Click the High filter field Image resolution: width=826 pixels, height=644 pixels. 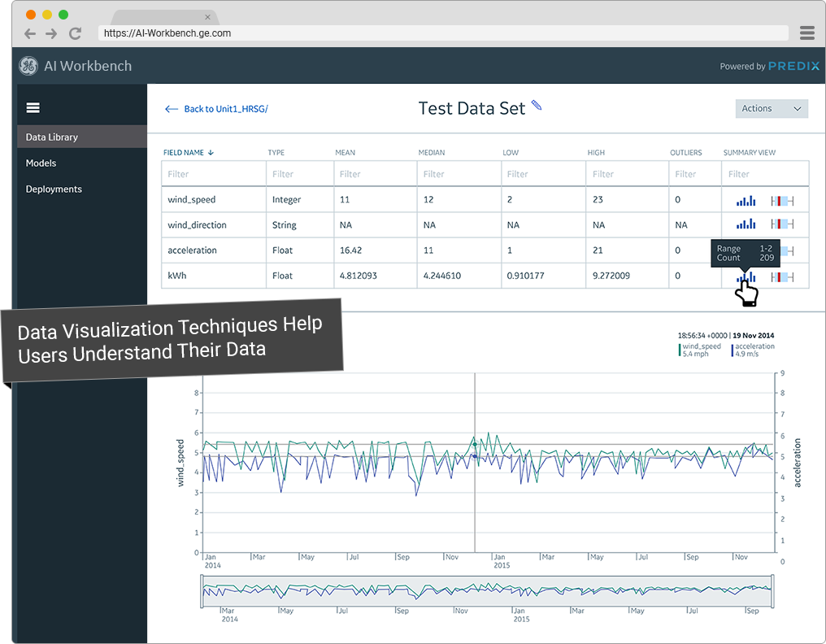[x=627, y=174]
